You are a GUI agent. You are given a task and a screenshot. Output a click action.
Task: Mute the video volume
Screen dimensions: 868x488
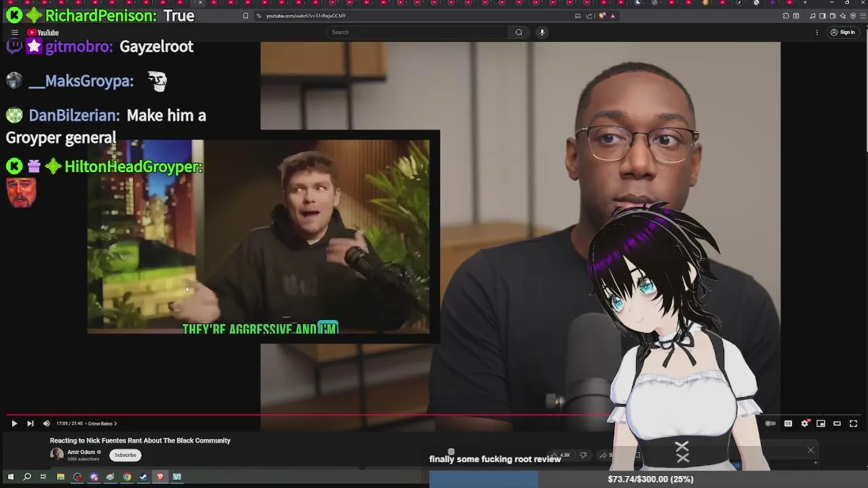coord(46,424)
